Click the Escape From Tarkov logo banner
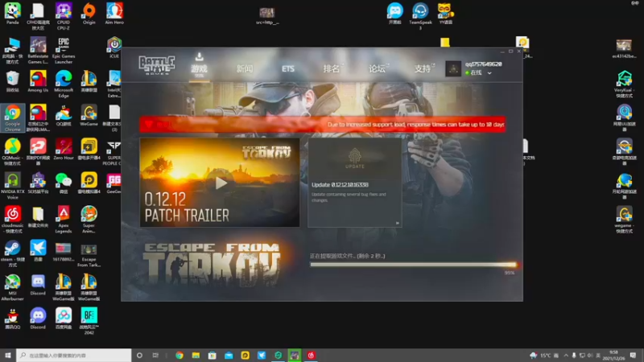 [x=212, y=264]
